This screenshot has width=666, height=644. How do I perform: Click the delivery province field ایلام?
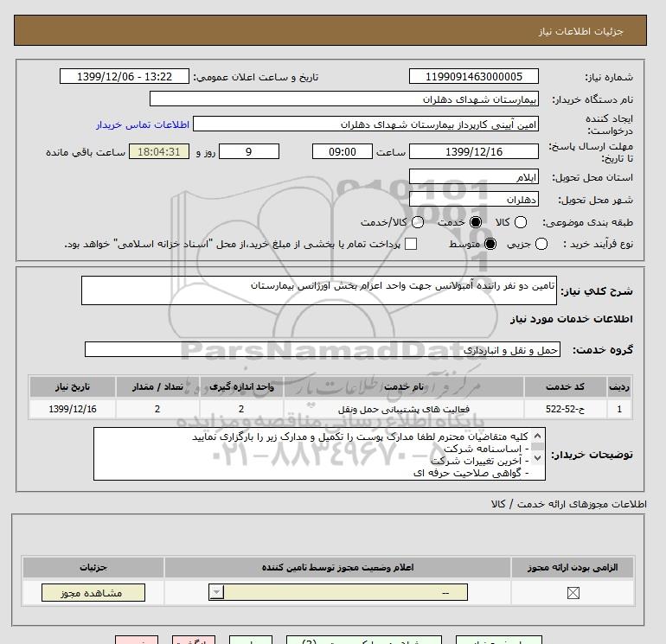[474, 177]
